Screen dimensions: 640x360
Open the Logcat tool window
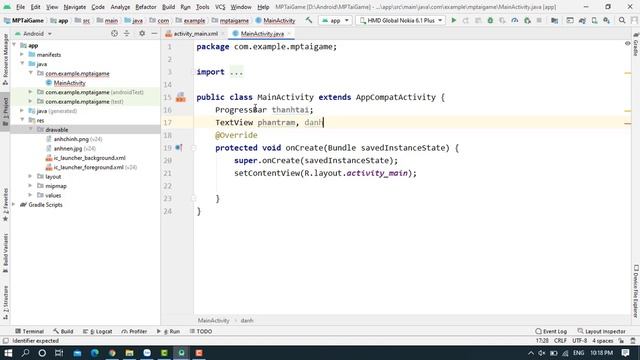97,331
